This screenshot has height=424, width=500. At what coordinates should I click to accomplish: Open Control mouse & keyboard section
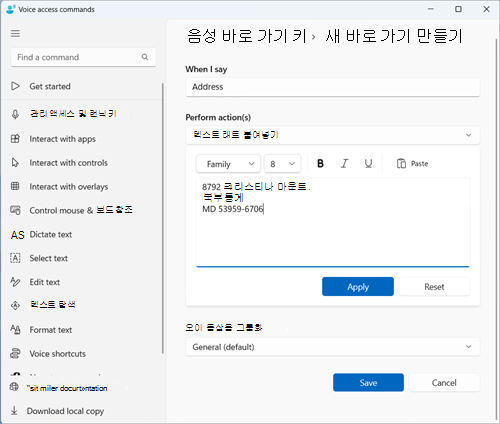tap(82, 210)
